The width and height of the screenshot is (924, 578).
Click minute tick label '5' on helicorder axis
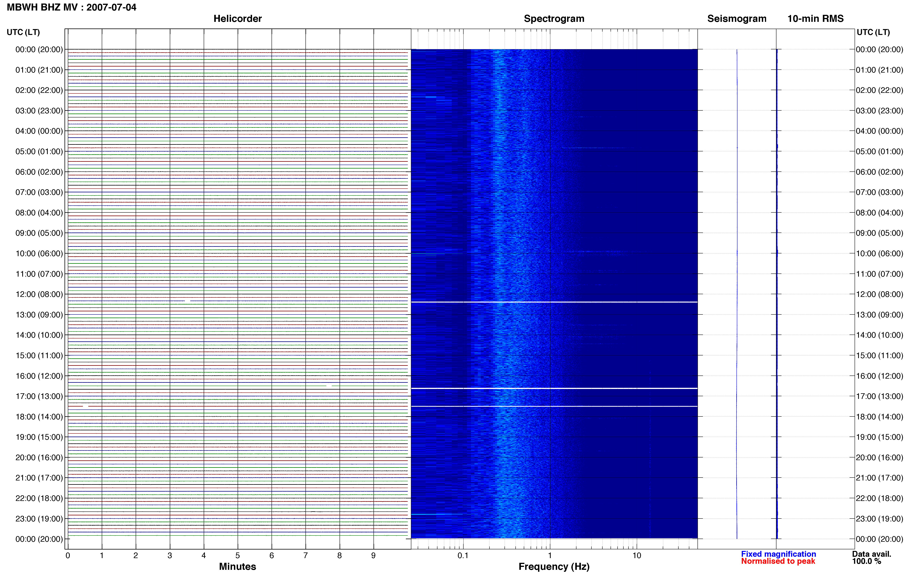pos(238,555)
